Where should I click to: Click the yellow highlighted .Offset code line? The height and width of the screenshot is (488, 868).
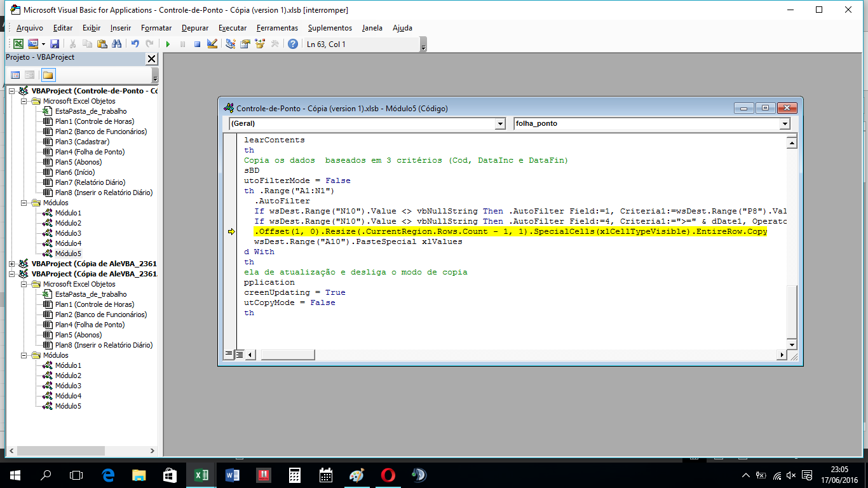point(510,232)
